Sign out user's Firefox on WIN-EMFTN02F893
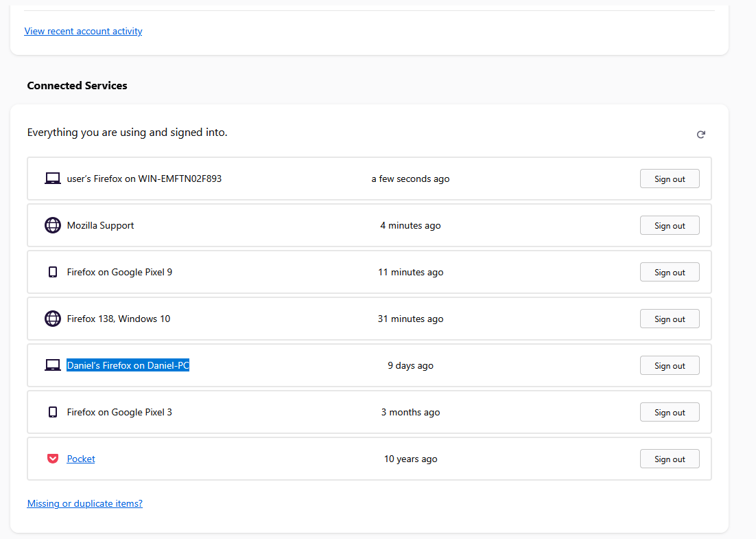 670,179
